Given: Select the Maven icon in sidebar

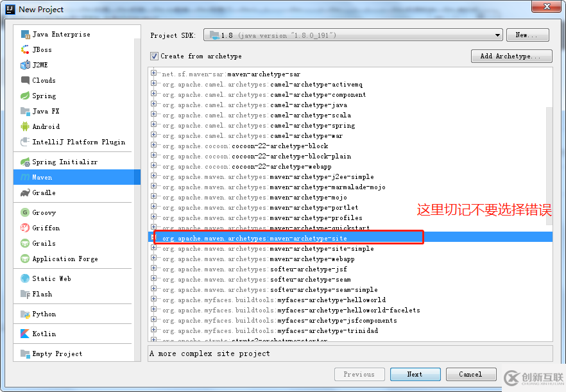Looking at the screenshot, I should (25, 177).
